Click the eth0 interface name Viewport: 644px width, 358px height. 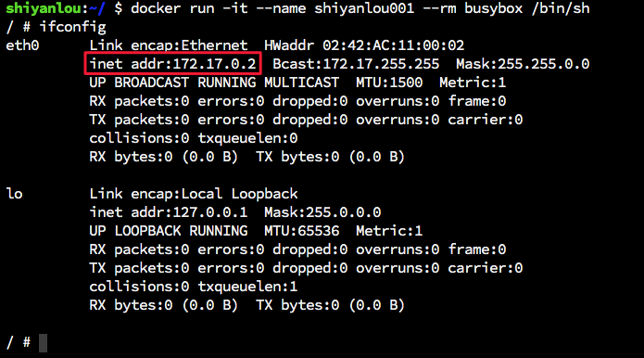[22, 45]
